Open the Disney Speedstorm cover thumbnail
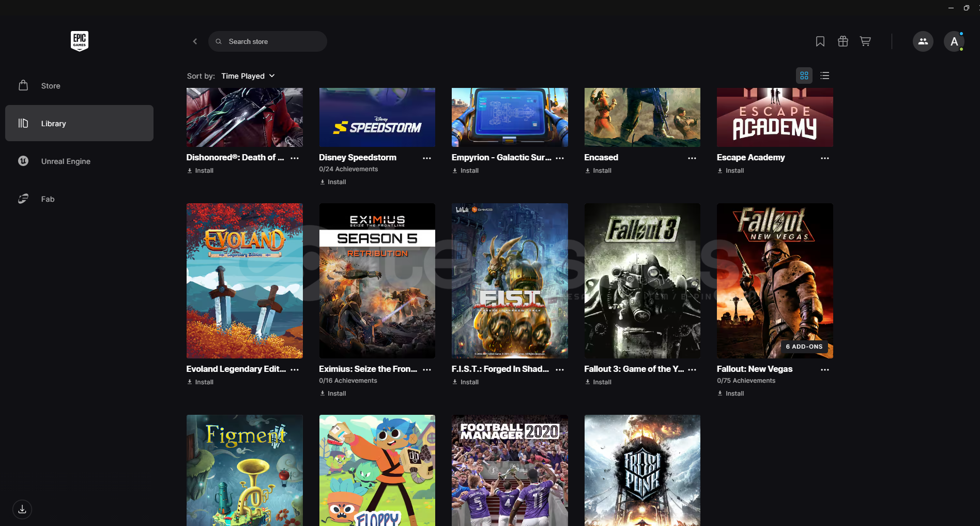This screenshot has width=980, height=526. (377, 117)
